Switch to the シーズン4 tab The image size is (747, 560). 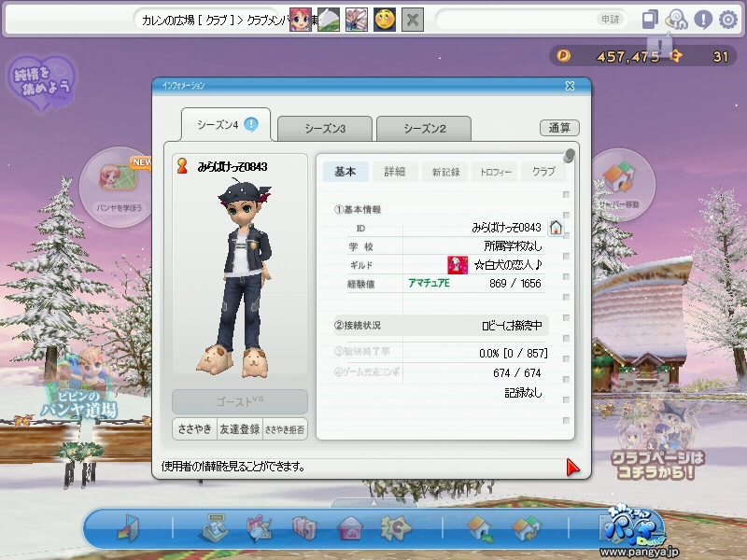(226, 125)
